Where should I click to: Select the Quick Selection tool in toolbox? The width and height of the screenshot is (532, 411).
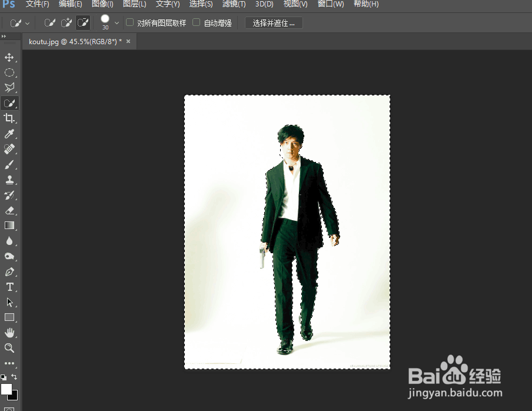click(9, 103)
